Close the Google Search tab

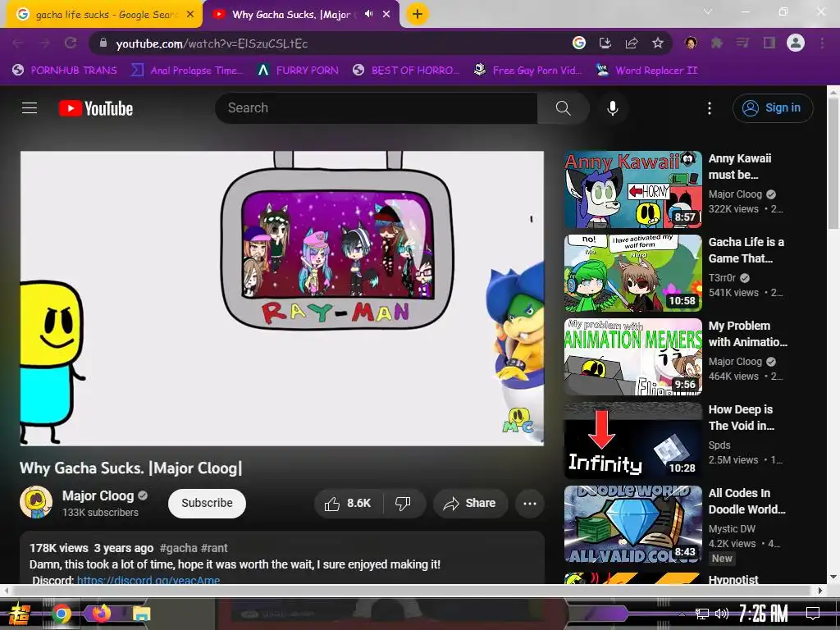[x=190, y=15]
